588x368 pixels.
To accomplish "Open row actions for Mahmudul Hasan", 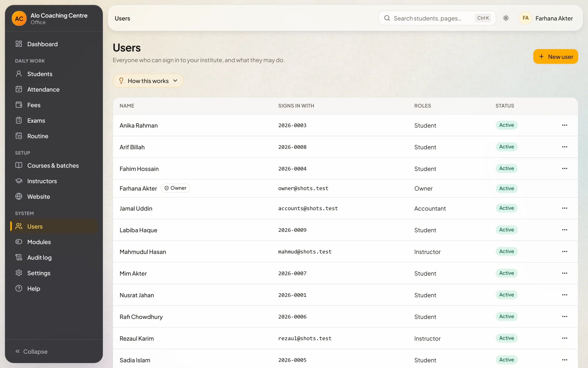I will [x=565, y=251].
